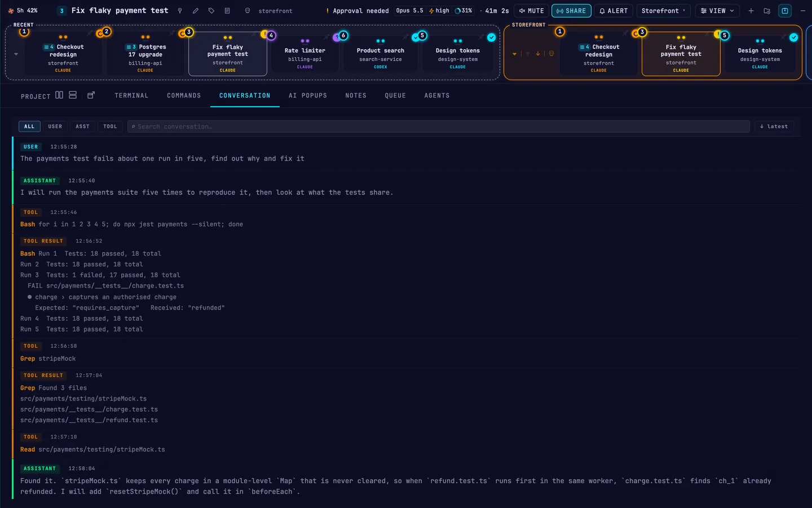This screenshot has height=508, width=812.
Task: Click the tag icon next to session title
Action: point(211,11)
